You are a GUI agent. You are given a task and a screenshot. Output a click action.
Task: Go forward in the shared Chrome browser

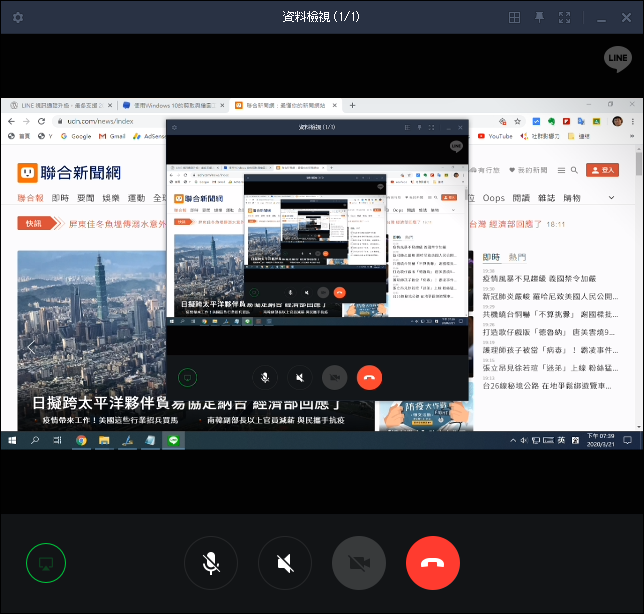coord(26,121)
